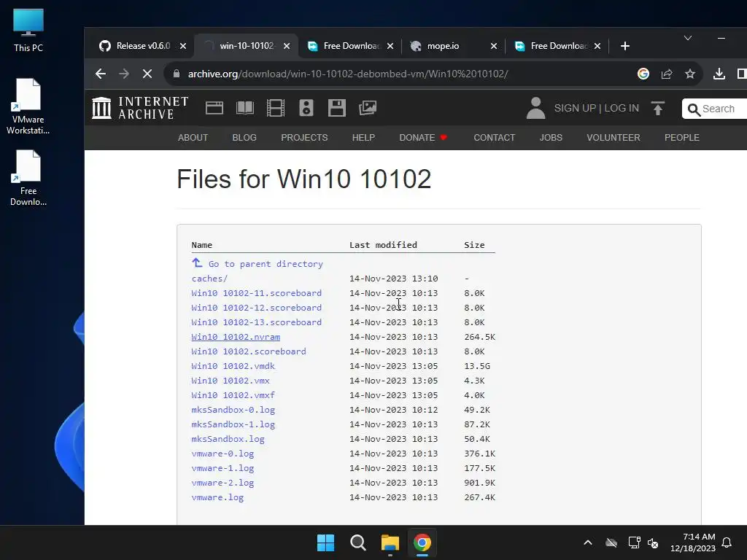The height and width of the screenshot is (560, 747).
Task: Open vmware-2.log link
Action: pos(223,483)
